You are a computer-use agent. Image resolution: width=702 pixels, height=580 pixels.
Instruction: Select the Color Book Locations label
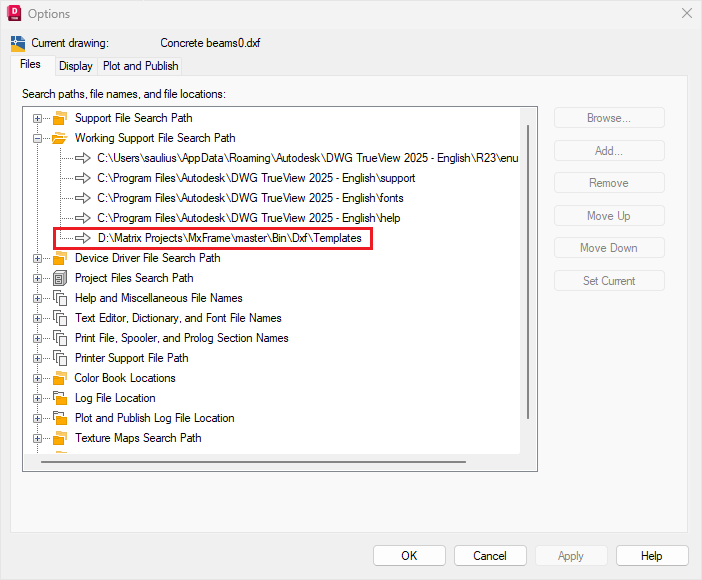(x=125, y=378)
